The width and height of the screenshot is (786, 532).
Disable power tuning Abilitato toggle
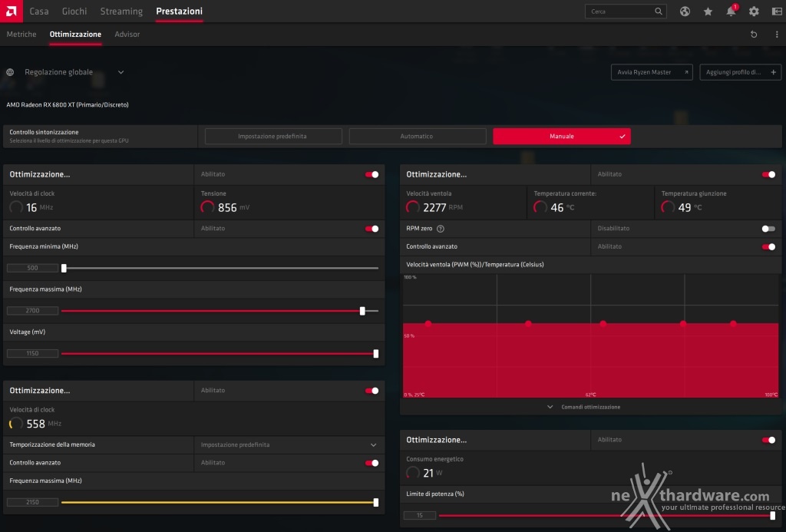click(768, 440)
